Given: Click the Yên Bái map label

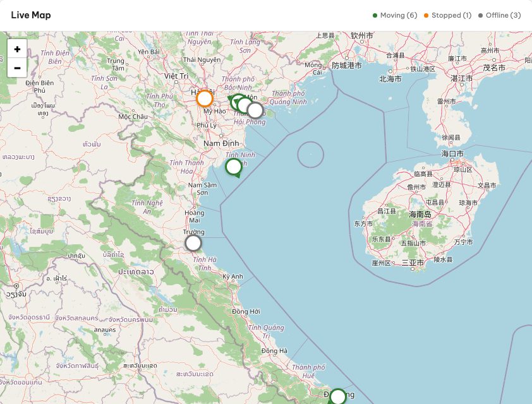Looking at the screenshot, I should [148, 52].
